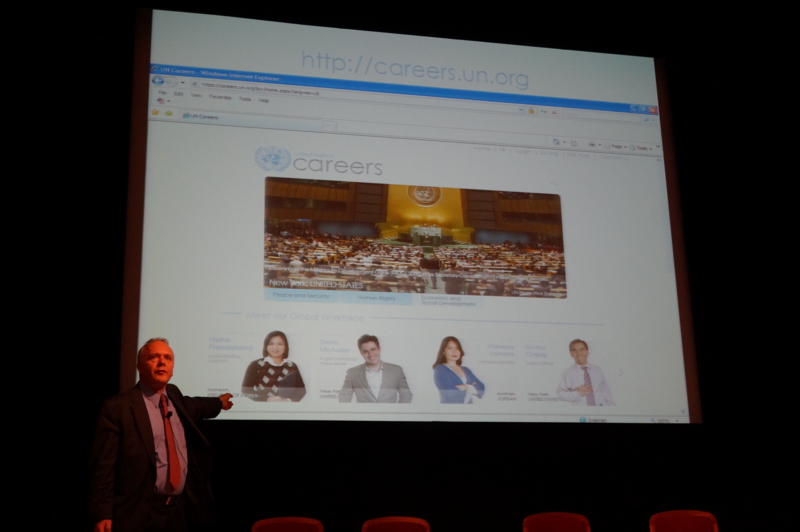The width and height of the screenshot is (800, 532).
Task: Click the Login link in page header
Action: pyautogui.click(x=523, y=151)
